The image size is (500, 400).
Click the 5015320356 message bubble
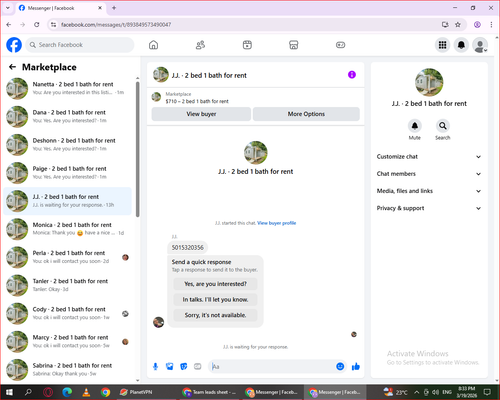pos(187,247)
